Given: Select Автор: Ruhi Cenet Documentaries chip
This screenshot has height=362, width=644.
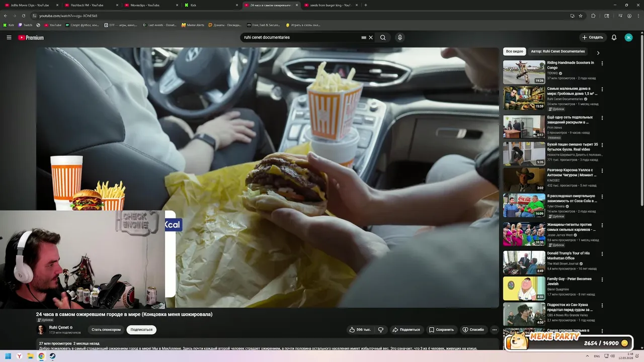Looking at the screenshot, I should pos(558,51).
